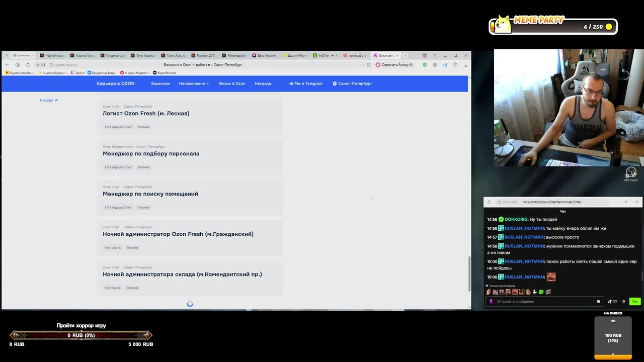
Task: Open the Вакансии menu item
Action: tap(160, 83)
